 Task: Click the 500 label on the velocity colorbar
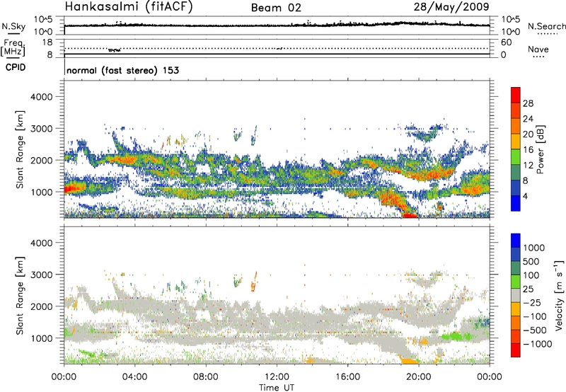tap(532, 262)
